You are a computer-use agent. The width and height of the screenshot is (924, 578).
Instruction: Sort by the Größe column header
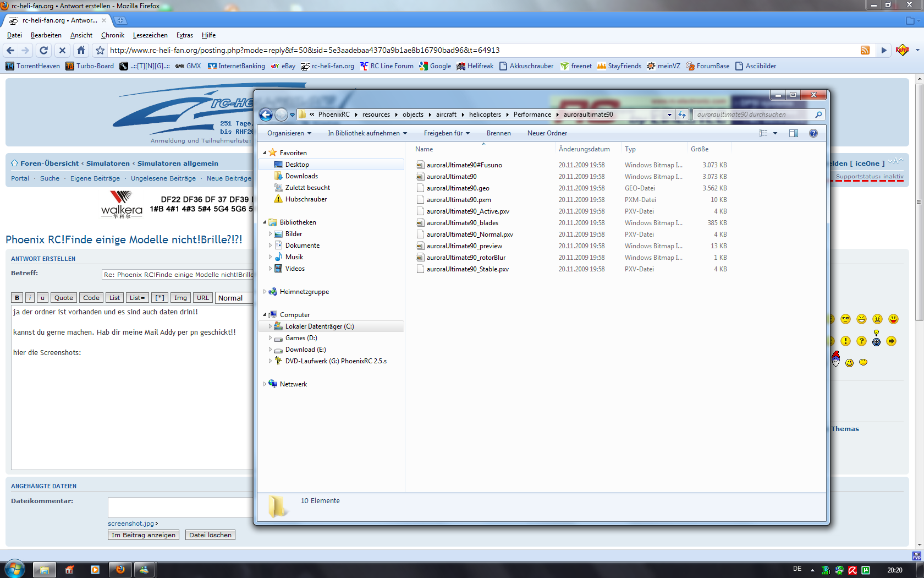click(700, 149)
